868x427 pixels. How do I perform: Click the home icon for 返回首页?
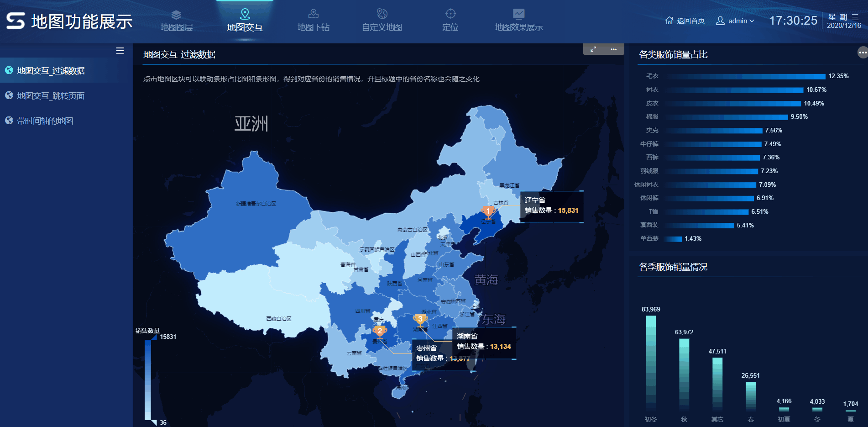click(669, 21)
